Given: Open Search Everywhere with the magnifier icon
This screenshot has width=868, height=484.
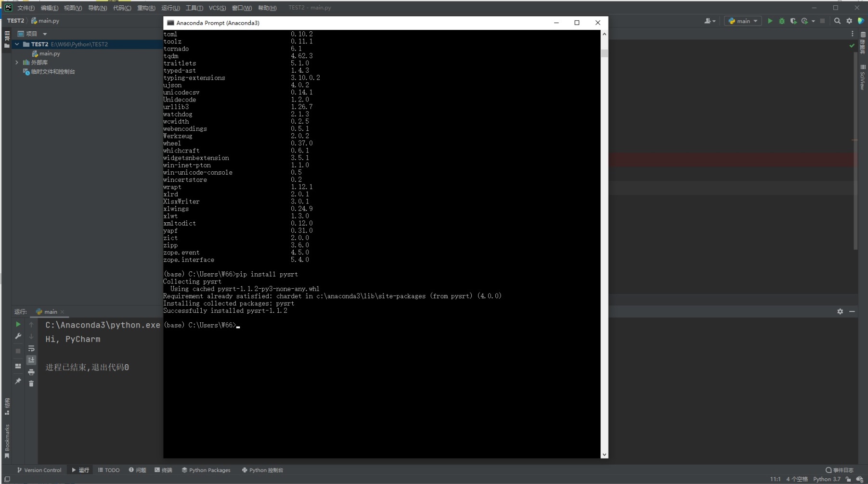Looking at the screenshot, I should (x=837, y=21).
